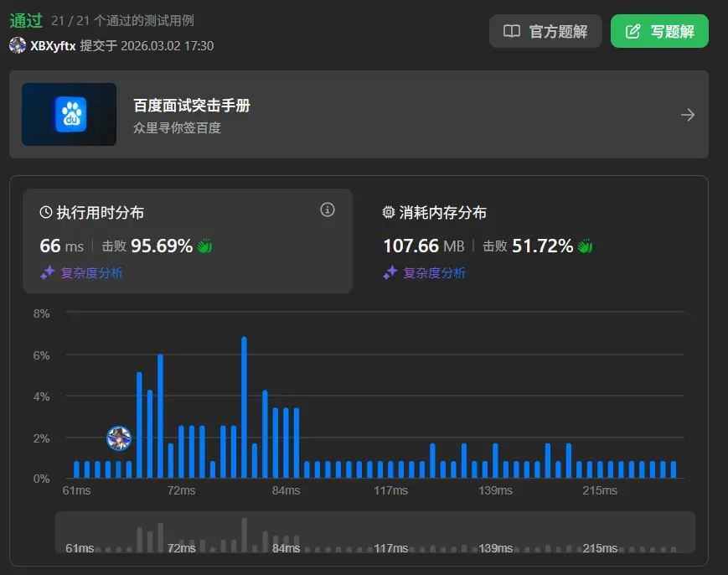Open 复杂度分析 under runtime distribution
This screenshot has width=728, height=575.
point(91,272)
